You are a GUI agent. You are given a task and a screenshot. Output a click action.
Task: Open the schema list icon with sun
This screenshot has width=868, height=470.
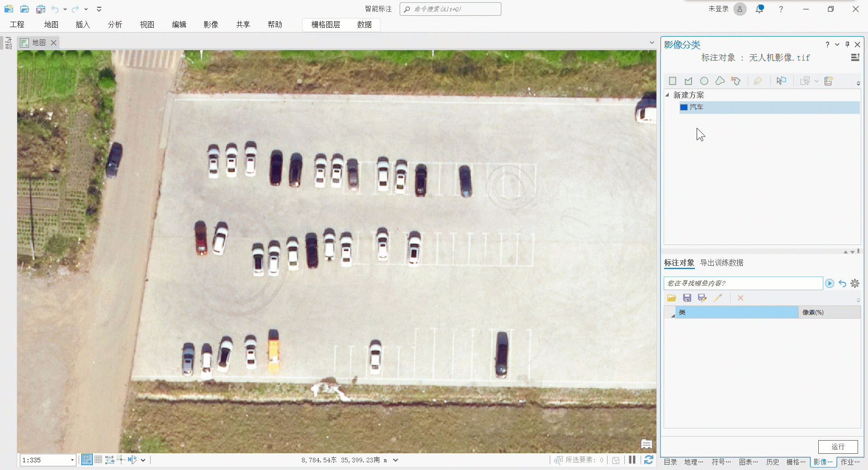tap(829, 81)
